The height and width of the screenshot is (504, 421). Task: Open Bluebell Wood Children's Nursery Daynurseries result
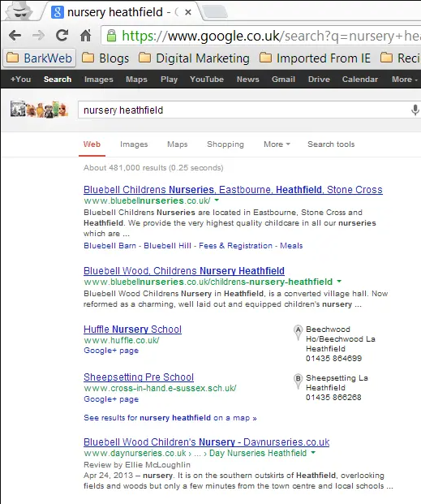pyautogui.click(x=206, y=442)
